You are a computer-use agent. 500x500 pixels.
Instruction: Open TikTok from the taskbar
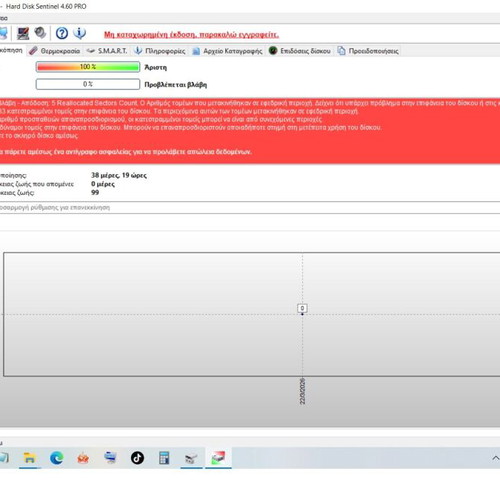137,458
